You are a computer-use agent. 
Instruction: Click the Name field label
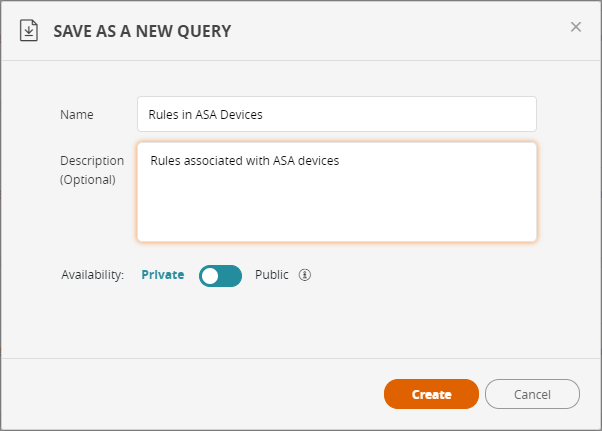click(77, 114)
